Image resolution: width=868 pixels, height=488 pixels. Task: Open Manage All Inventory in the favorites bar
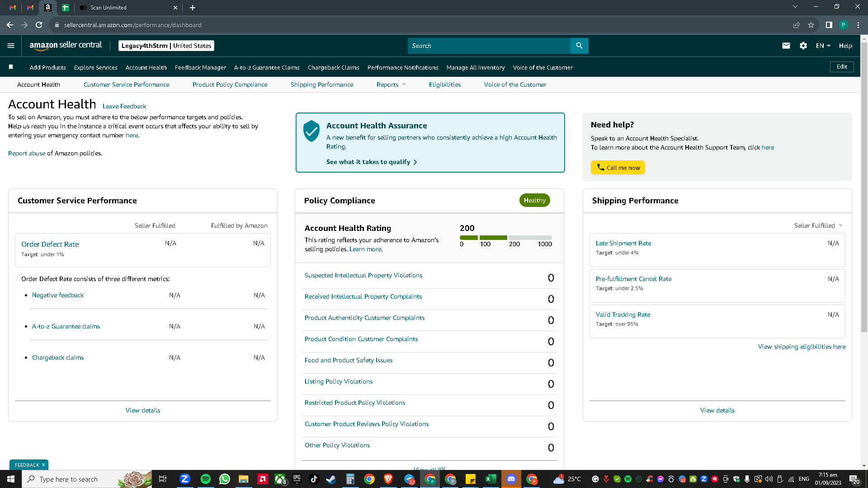(x=476, y=67)
